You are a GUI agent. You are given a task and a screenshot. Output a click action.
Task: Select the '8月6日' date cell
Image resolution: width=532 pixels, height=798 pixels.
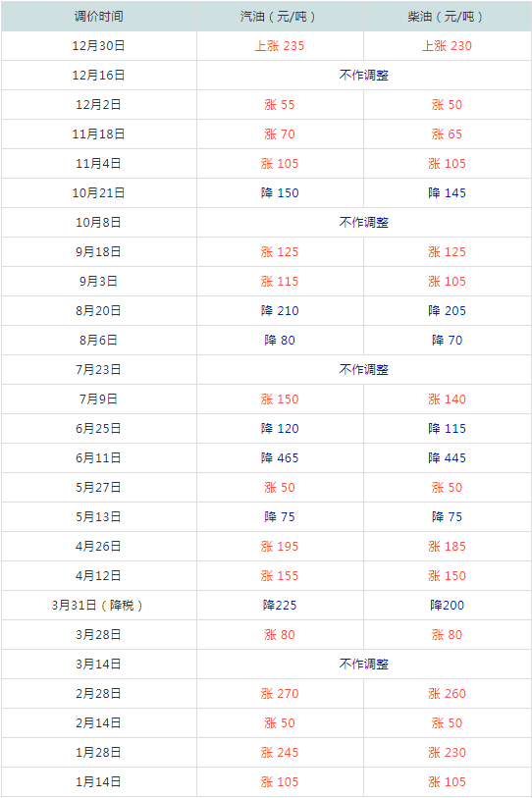click(x=99, y=341)
